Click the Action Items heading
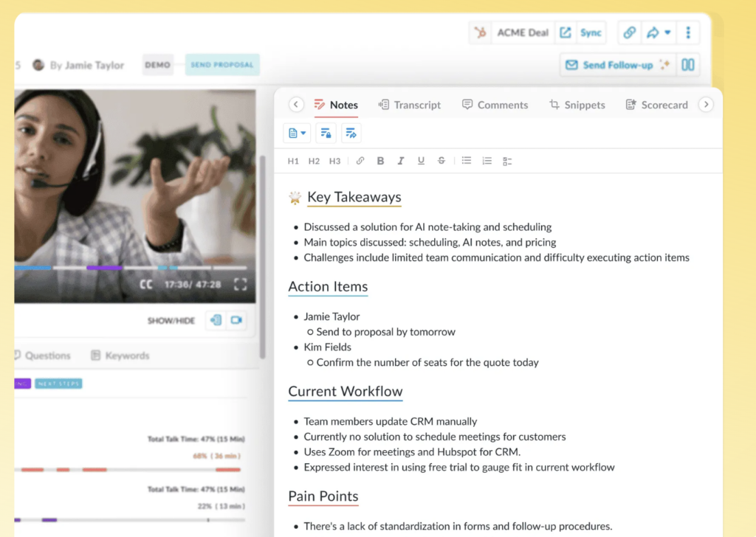Screen dimensions: 756x537 pyautogui.click(x=328, y=286)
